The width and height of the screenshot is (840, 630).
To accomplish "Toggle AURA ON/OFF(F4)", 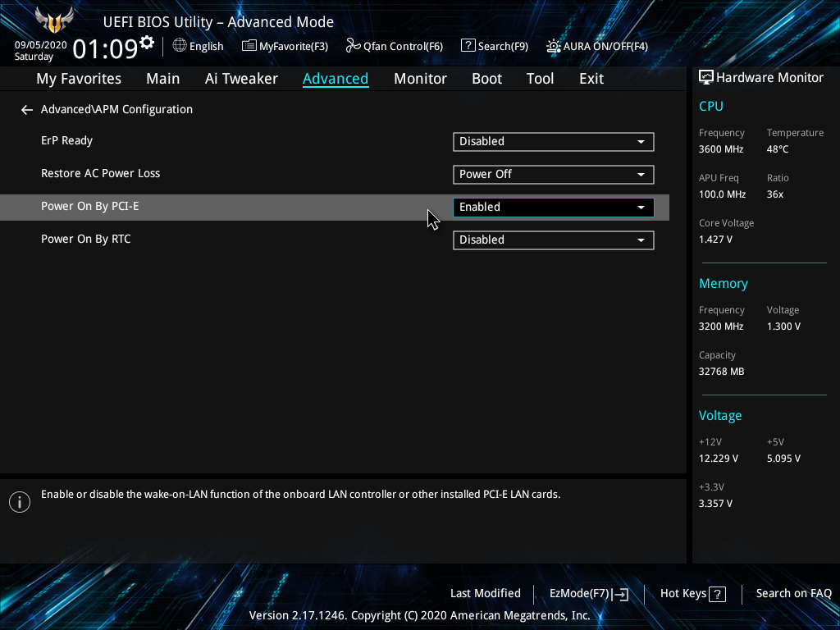I will (597, 46).
